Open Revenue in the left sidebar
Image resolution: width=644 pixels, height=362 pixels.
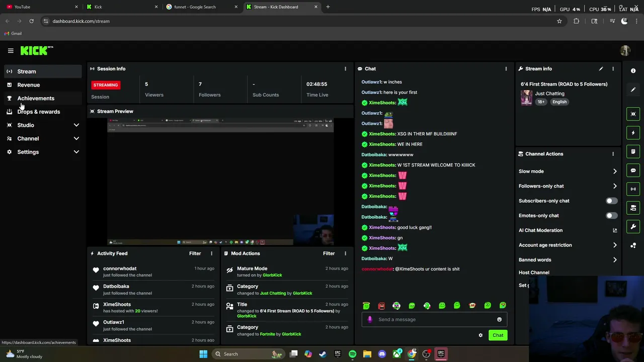point(42,85)
